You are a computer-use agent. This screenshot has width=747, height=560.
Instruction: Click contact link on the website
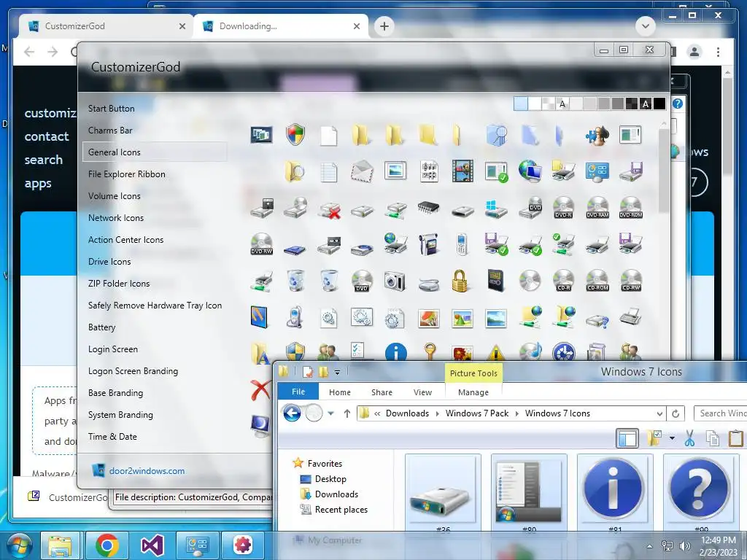point(47,136)
